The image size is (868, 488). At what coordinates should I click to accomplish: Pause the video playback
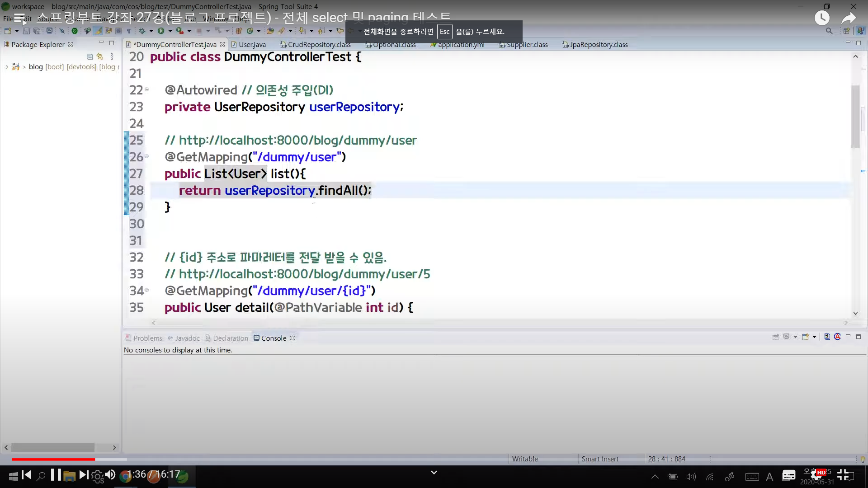(56, 475)
